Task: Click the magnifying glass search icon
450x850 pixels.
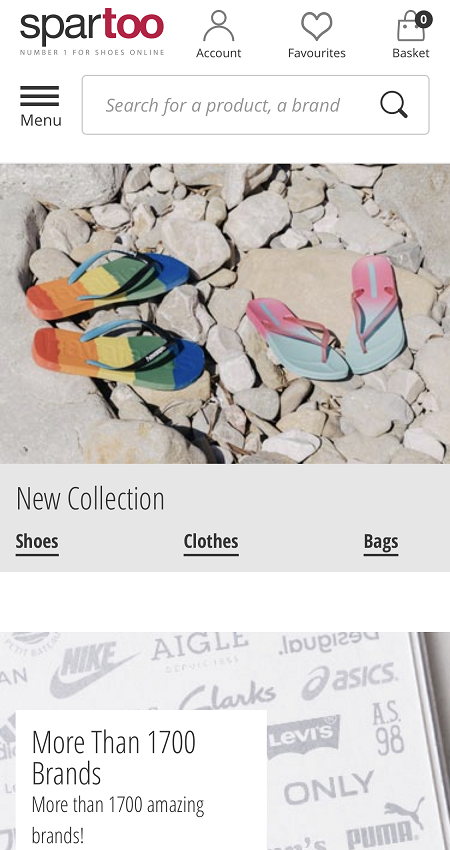Action: click(394, 105)
